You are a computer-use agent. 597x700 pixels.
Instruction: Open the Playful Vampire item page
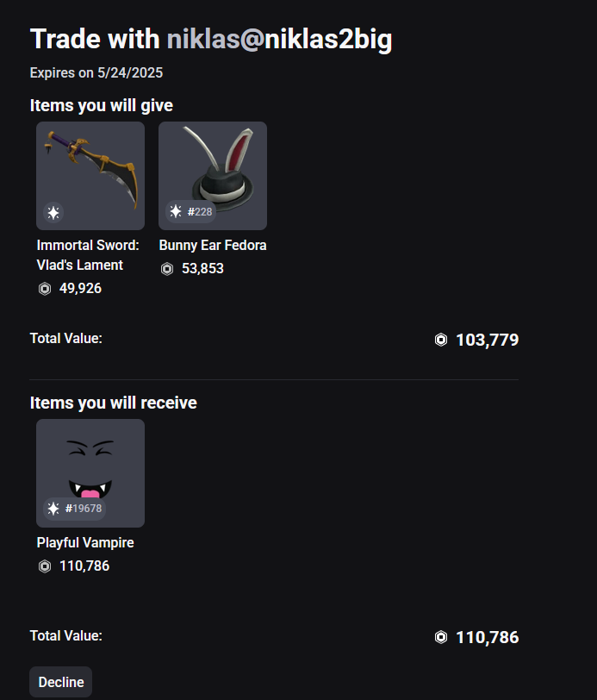[x=84, y=542]
